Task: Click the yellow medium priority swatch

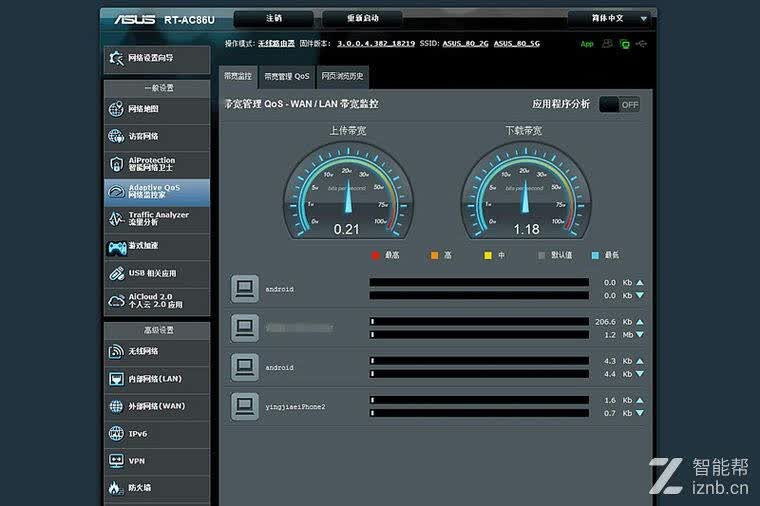Action: [488, 255]
